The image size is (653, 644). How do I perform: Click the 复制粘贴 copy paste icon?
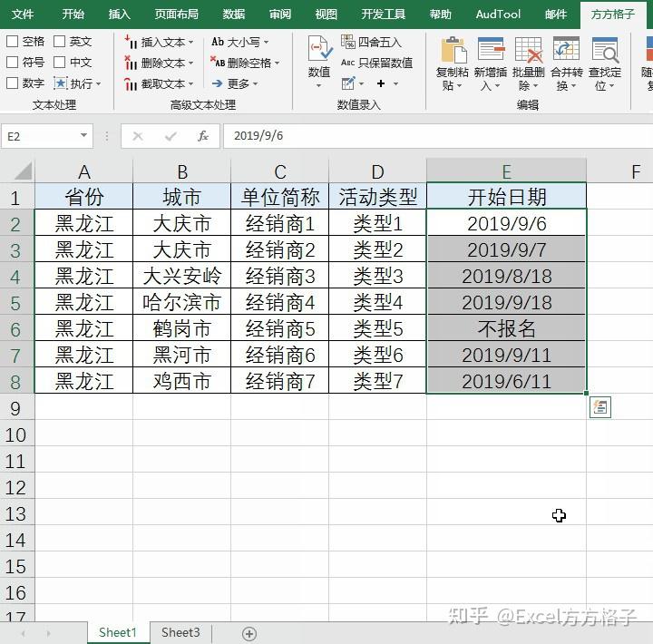tap(453, 50)
